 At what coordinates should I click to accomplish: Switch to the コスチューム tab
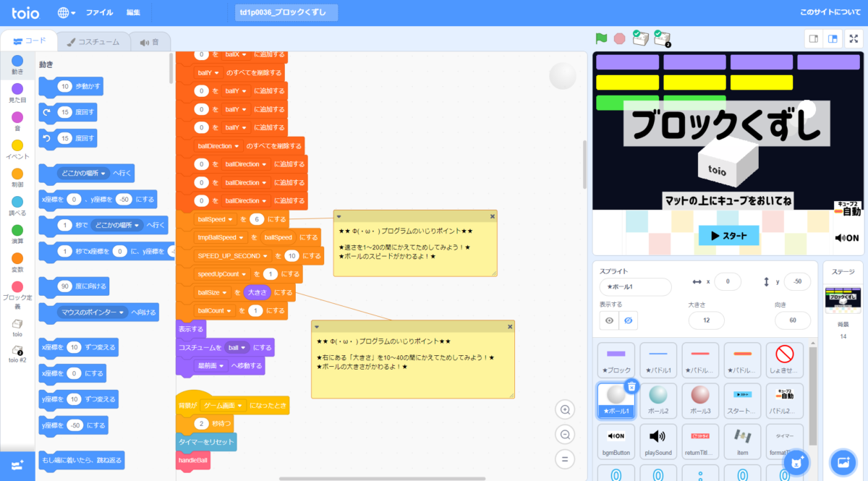coord(93,42)
